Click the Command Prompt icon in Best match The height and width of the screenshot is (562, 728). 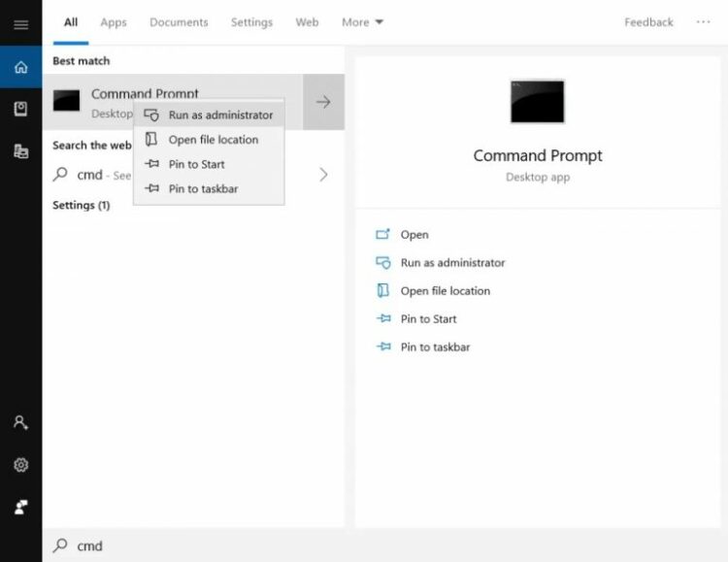tap(66, 100)
